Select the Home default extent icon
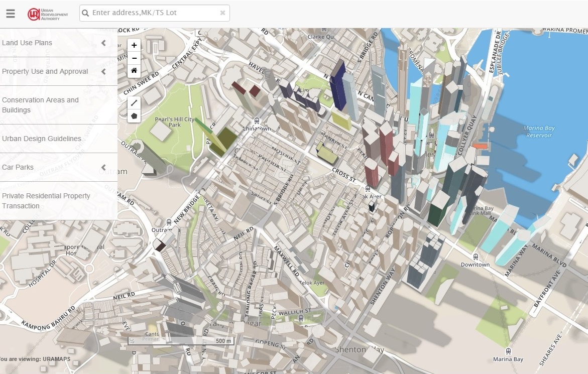This screenshot has height=374, width=588. (x=134, y=71)
